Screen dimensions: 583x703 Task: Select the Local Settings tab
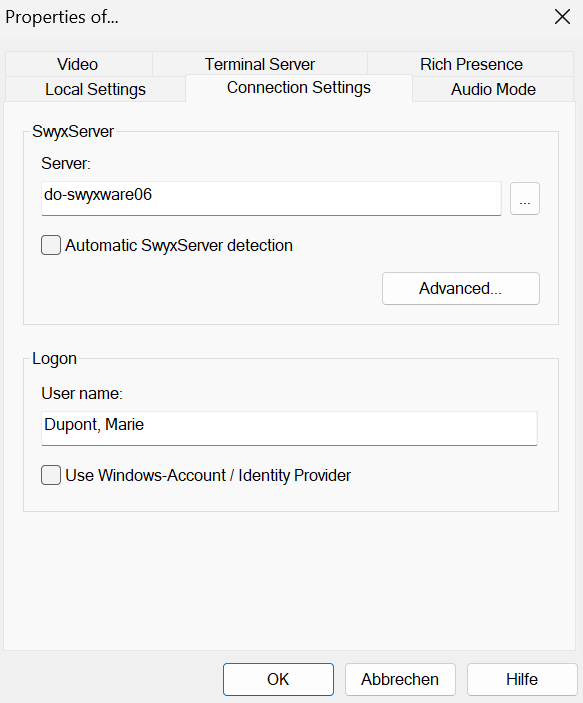[96, 89]
